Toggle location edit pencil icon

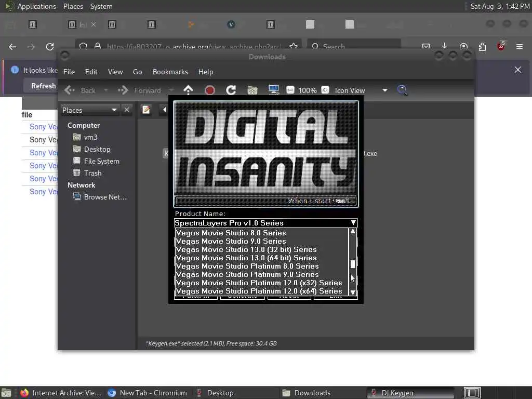[x=146, y=110]
